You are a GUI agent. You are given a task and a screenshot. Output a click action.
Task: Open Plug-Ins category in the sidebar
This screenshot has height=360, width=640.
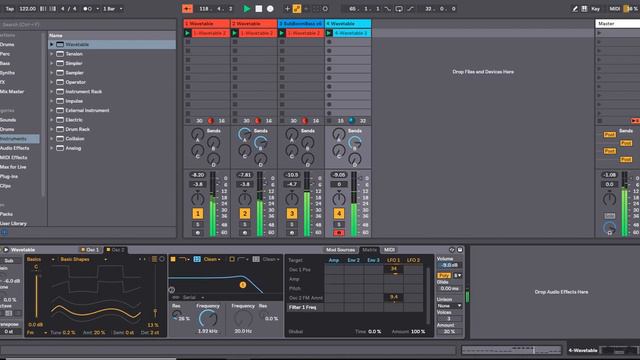[9, 176]
